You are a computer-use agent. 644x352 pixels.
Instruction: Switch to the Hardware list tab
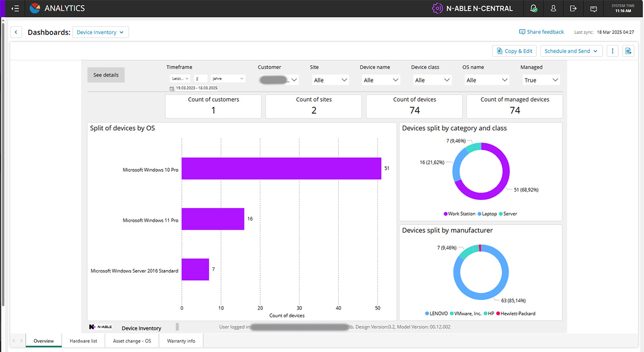point(84,341)
